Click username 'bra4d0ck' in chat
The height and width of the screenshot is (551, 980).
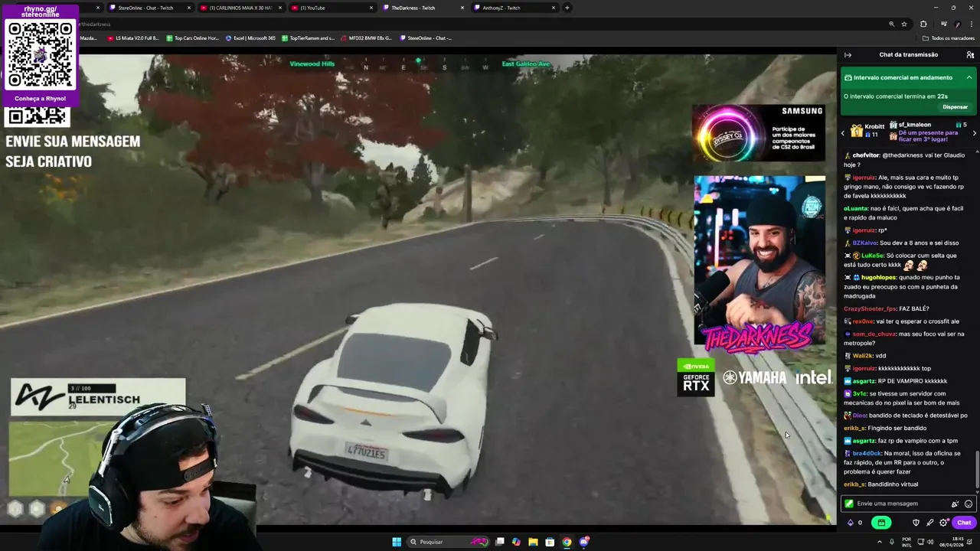click(866, 453)
